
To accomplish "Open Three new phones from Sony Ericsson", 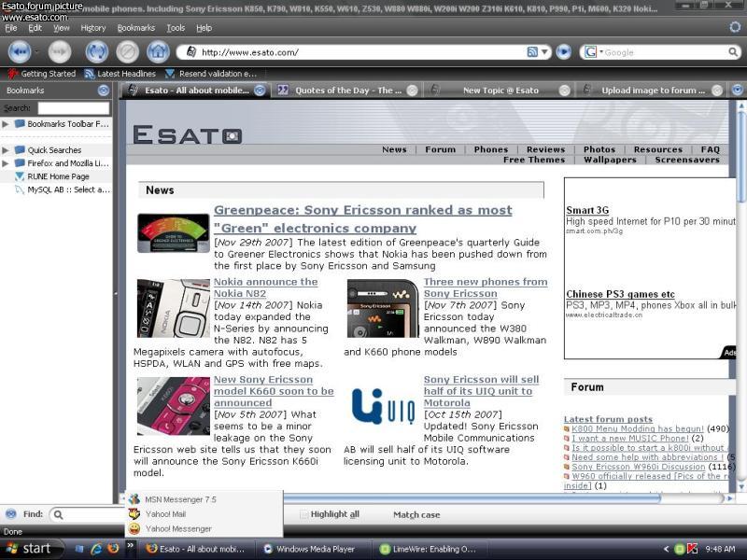I will pyautogui.click(x=486, y=287).
